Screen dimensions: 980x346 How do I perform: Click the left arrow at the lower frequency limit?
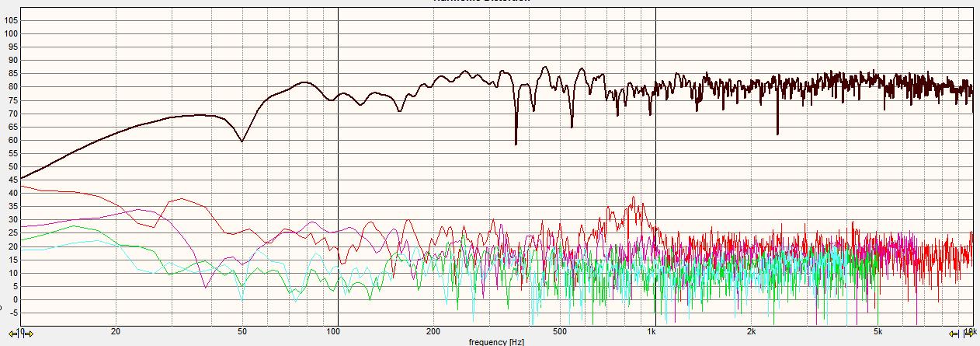[12, 334]
